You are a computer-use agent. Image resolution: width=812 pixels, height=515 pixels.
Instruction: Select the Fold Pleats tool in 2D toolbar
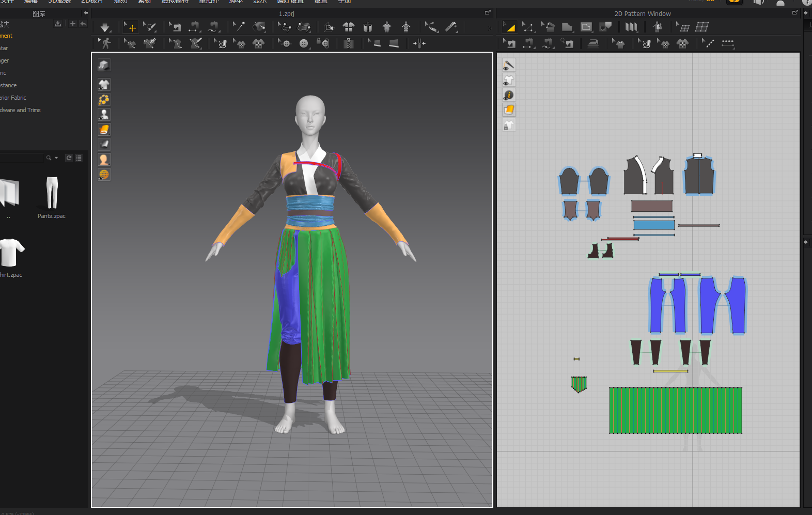(x=631, y=27)
